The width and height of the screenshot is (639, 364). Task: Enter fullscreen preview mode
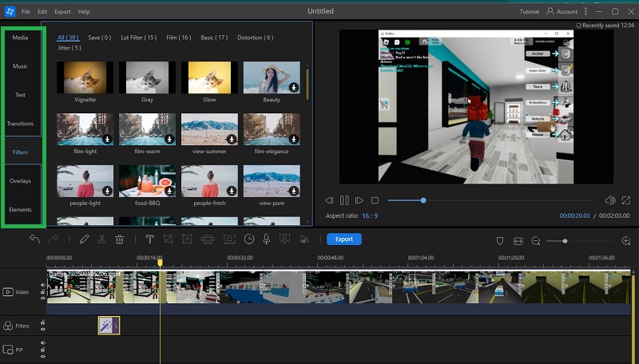(626, 200)
